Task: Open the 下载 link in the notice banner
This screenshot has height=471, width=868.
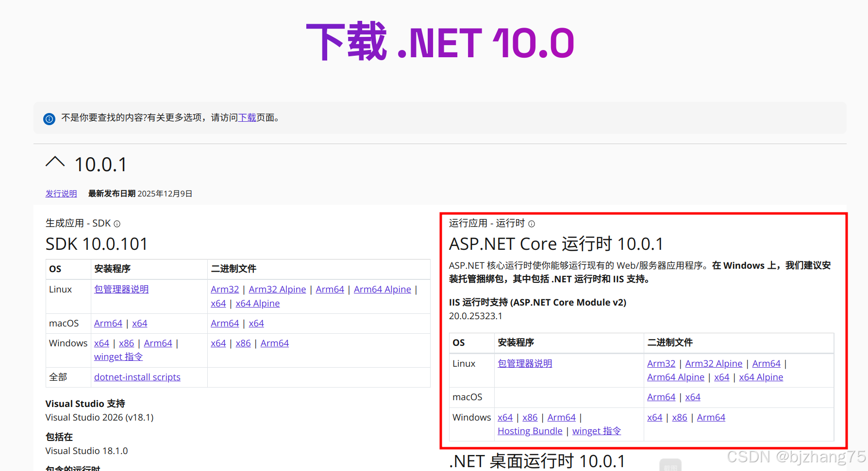Action: point(247,117)
